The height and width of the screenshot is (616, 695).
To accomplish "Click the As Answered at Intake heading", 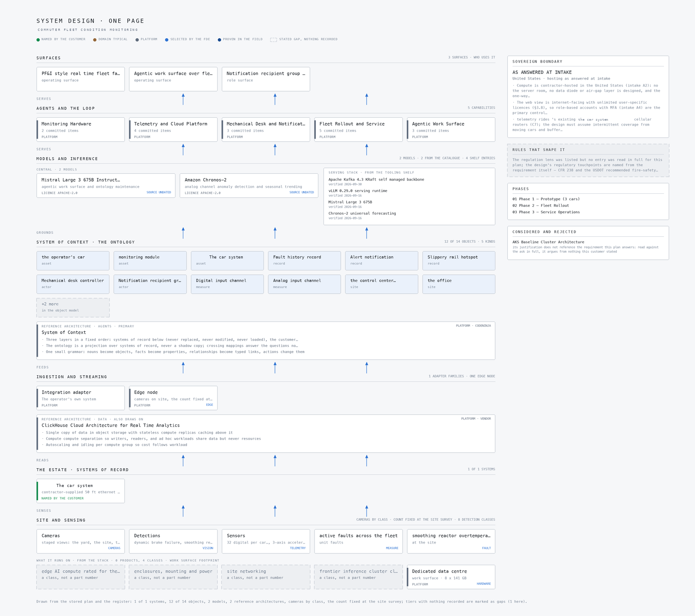I will 542,73.
